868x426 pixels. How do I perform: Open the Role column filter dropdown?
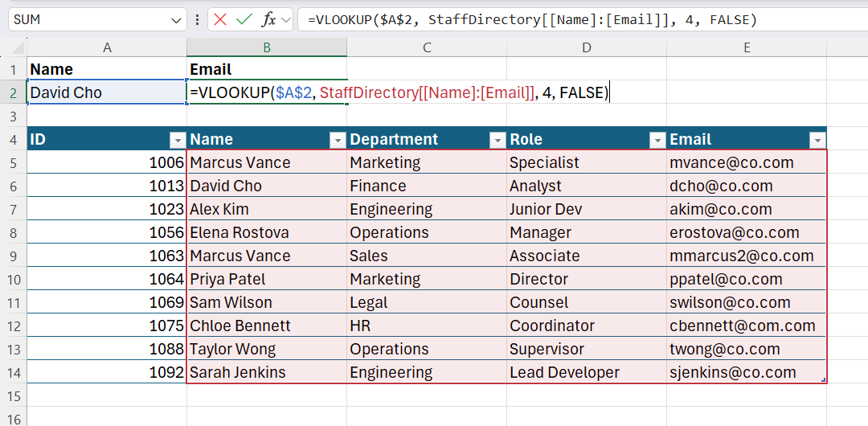(657, 141)
